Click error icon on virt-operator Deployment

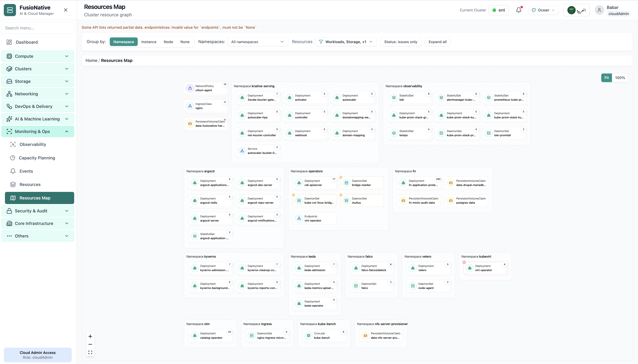point(464,262)
